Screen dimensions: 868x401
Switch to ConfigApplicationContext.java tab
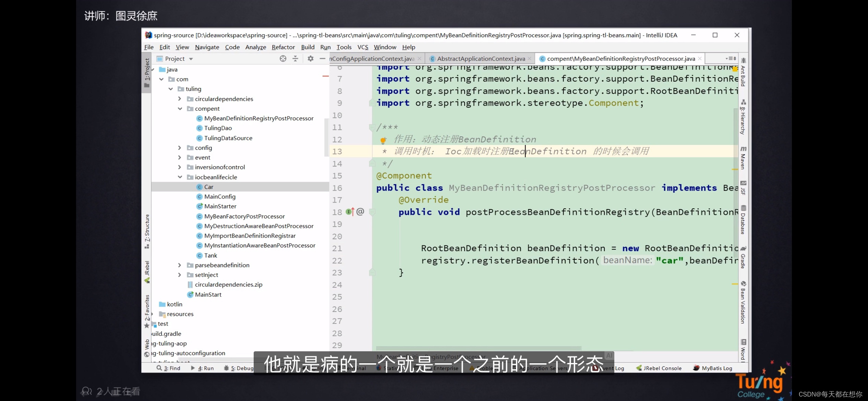[x=372, y=58]
